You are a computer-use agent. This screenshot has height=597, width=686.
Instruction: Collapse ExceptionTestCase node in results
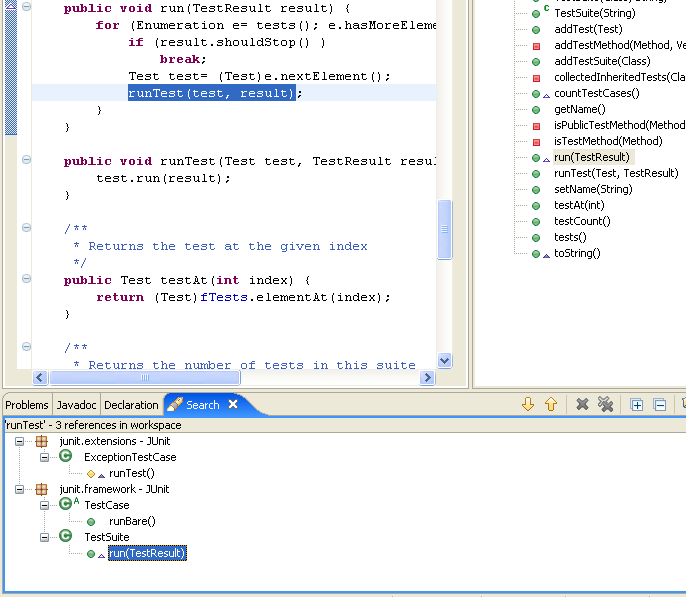[44, 457]
